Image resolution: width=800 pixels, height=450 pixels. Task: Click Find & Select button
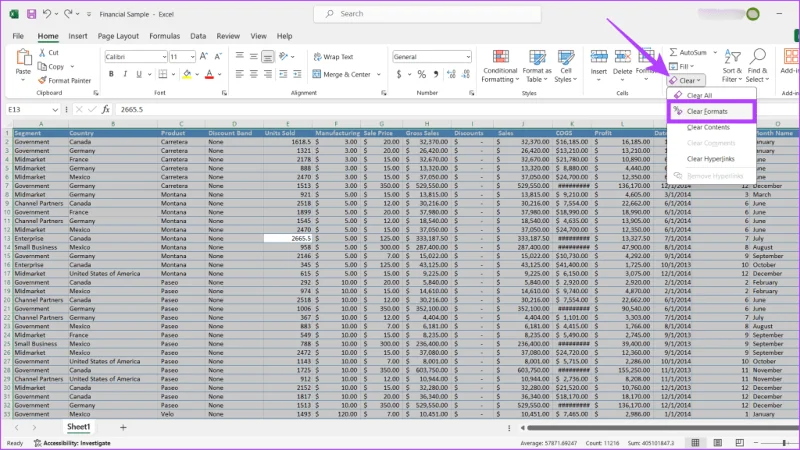758,66
